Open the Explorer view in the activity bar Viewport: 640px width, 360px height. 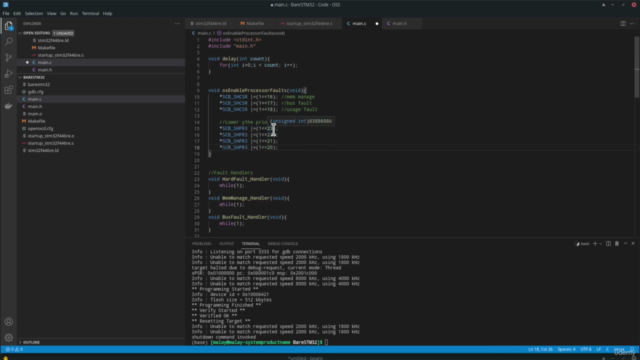[x=9, y=26]
